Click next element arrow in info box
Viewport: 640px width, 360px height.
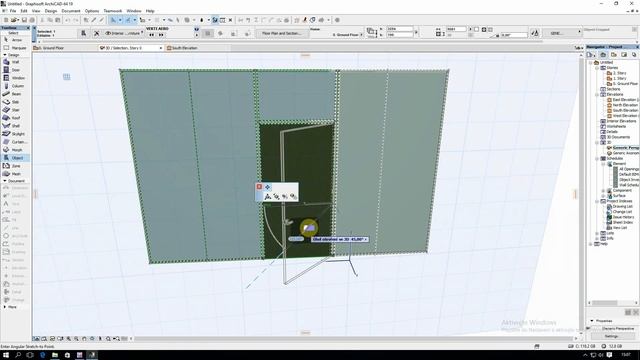coord(161,35)
